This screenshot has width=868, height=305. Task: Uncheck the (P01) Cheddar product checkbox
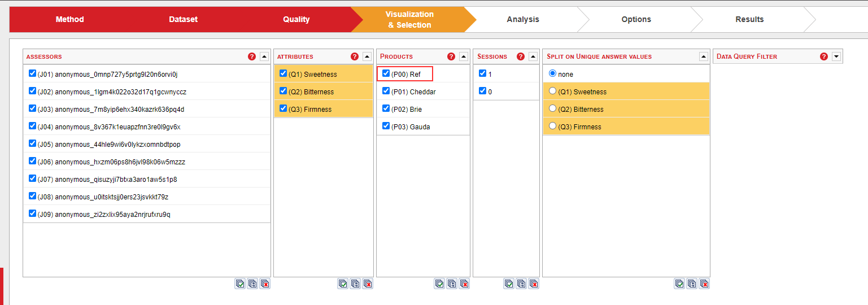pyautogui.click(x=386, y=91)
